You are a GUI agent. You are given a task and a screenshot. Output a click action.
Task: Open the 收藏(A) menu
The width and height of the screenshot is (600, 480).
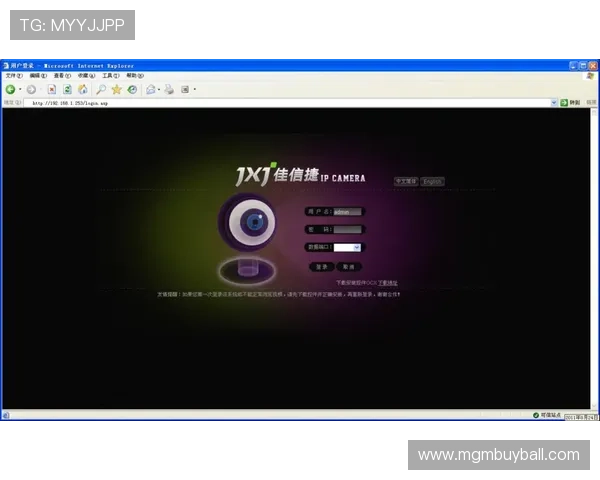(x=86, y=76)
